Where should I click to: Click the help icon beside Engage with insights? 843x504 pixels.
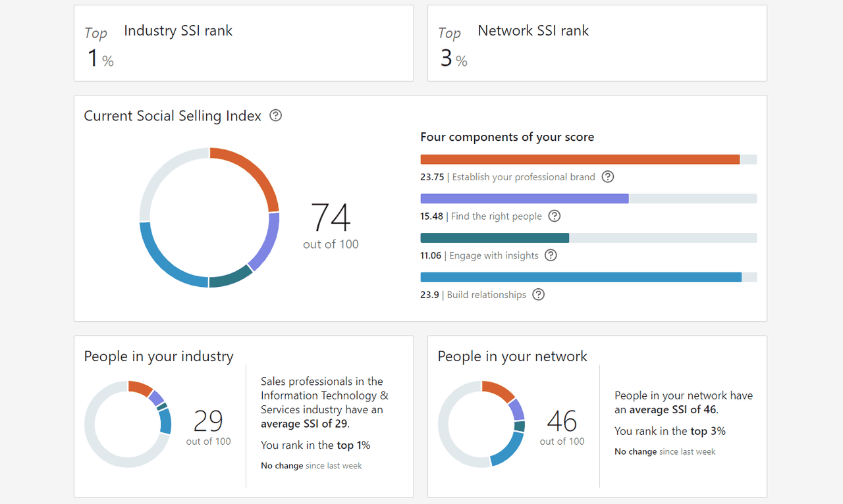pyautogui.click(x=551, y=255)
